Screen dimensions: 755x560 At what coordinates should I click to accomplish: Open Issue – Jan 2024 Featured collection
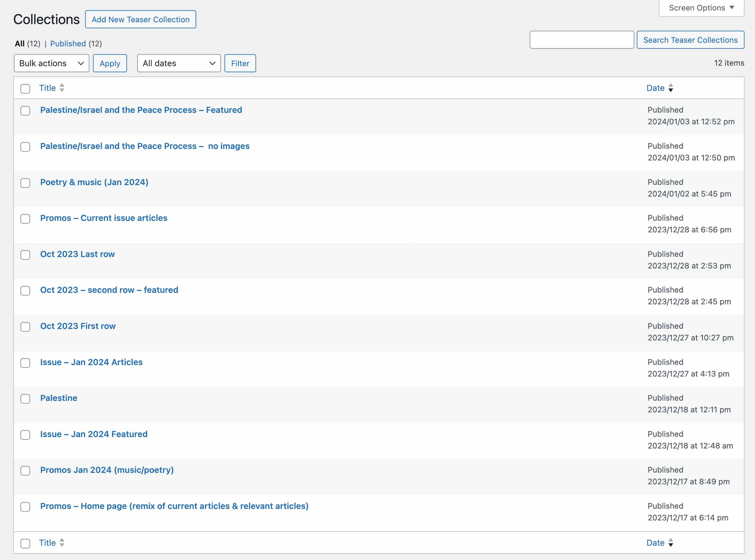[94, 434]
